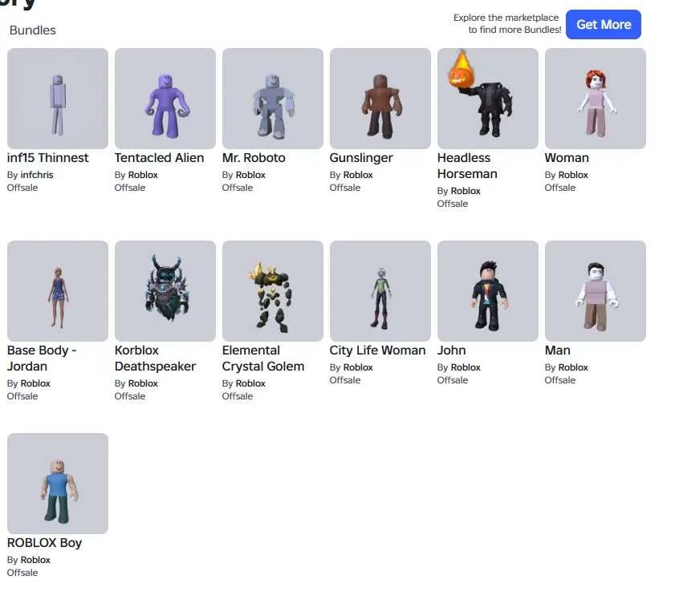Open Roblox creator link under Korblox Deathspeaker
This screenshot has height=616, width=679.
click(143, 383)
